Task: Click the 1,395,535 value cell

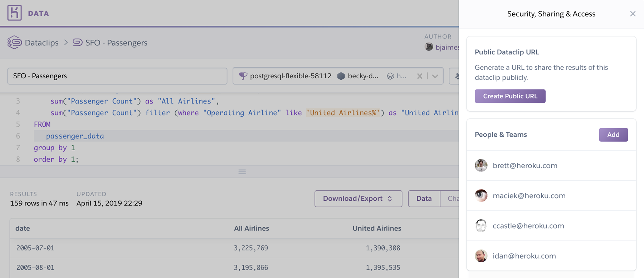Action: click(x=383, y=268)
